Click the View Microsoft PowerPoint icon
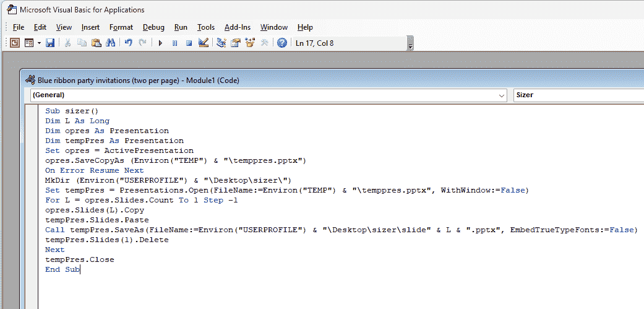644x309 pixels. click(15, 42)
